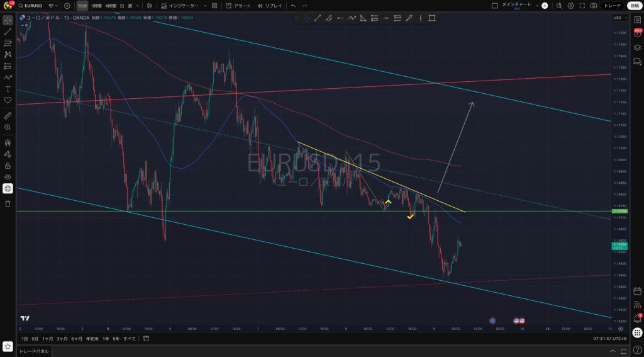
Task: Select the zoom in magnifier tool
Action: [x=8, y=127]
